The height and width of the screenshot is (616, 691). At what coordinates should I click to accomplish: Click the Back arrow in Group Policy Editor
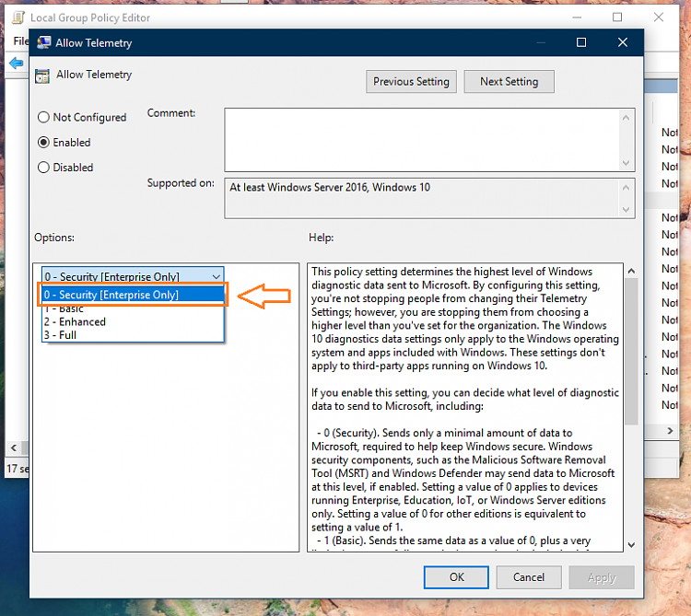click(17, 63)
